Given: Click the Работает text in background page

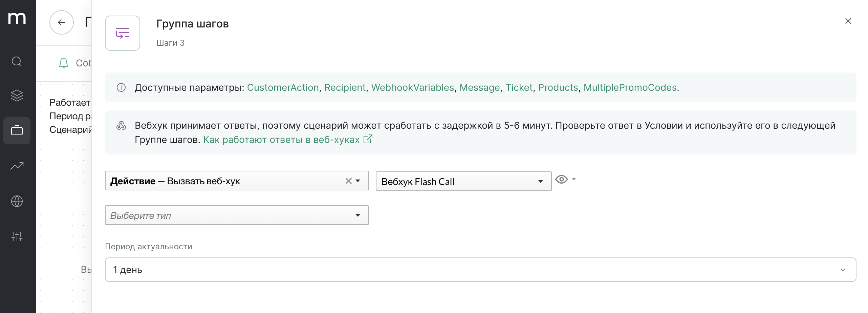Looking at the screenshot, I should pos(70,102).
